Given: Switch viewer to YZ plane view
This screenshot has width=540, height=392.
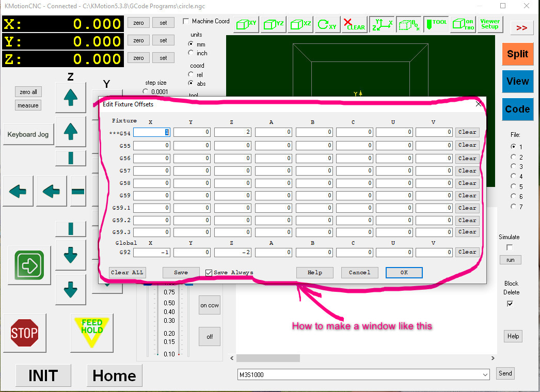Looking at the screenshot, I should [x=273, y=24].
